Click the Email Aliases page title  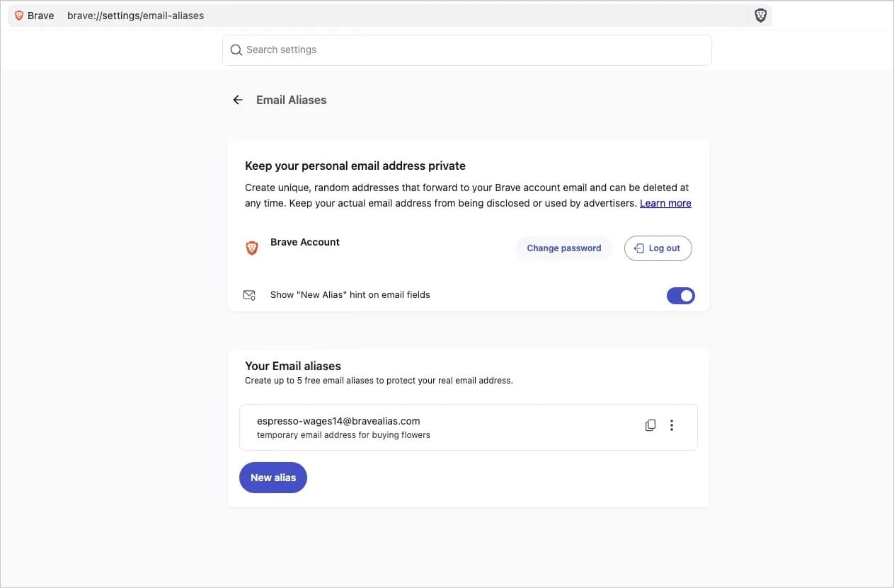(x=291, y=100)
